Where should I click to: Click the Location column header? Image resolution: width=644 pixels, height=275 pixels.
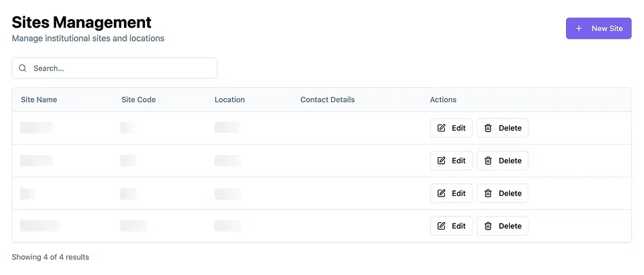pyautogui.click(x=230, y=100)
